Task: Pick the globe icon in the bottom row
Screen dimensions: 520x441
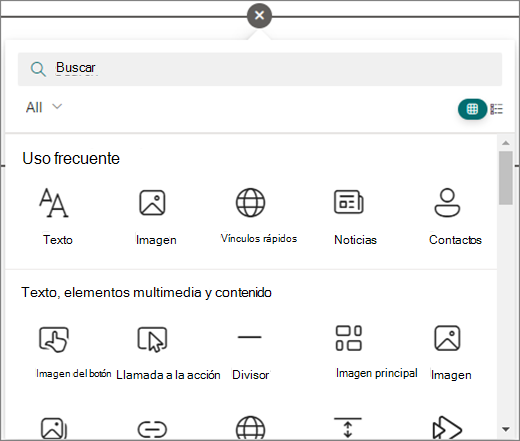Action: point(250,428)
